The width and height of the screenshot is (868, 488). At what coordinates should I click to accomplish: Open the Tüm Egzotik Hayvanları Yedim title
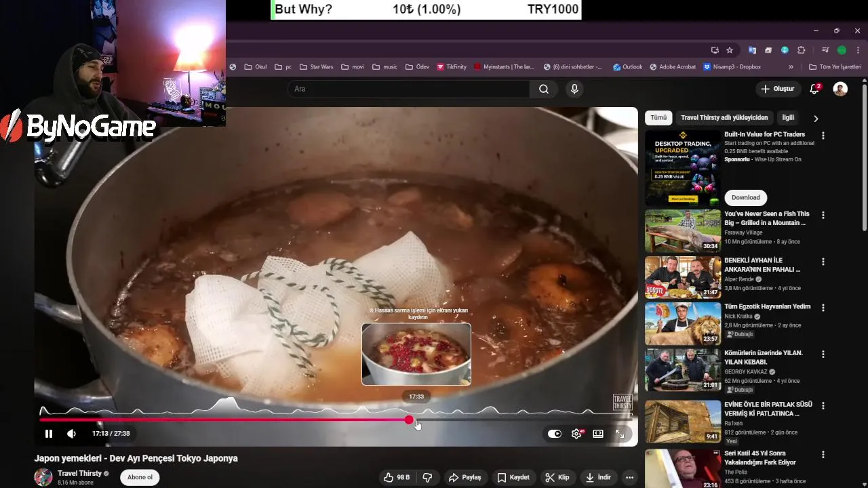767,306
